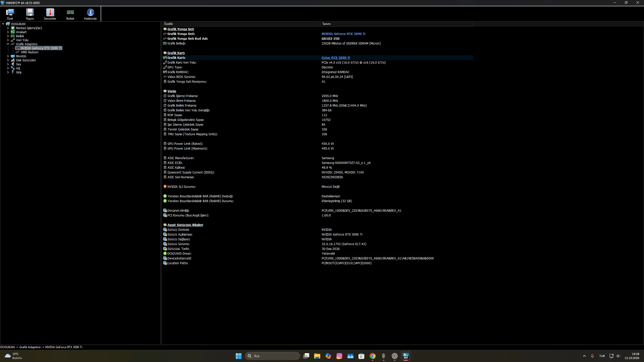Open the Hakkında info icon

pos(90,14)
